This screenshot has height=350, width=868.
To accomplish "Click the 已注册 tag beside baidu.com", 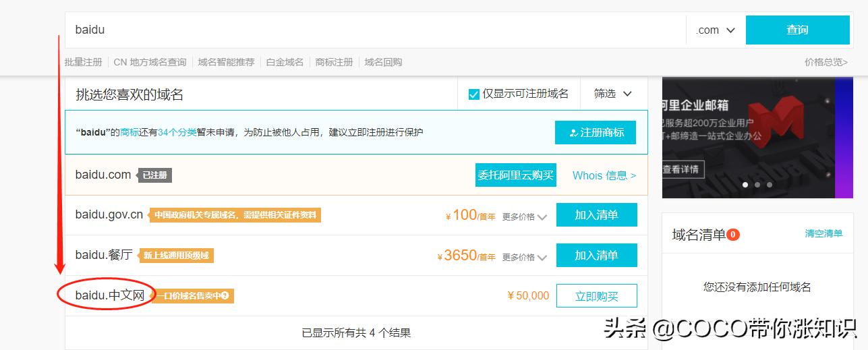I will pyautogui.click(x=155, y=175).
